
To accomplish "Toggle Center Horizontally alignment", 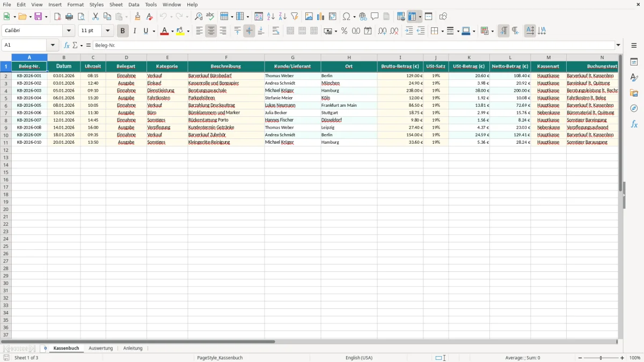I will pyautogui.click(x=211, y=31).
